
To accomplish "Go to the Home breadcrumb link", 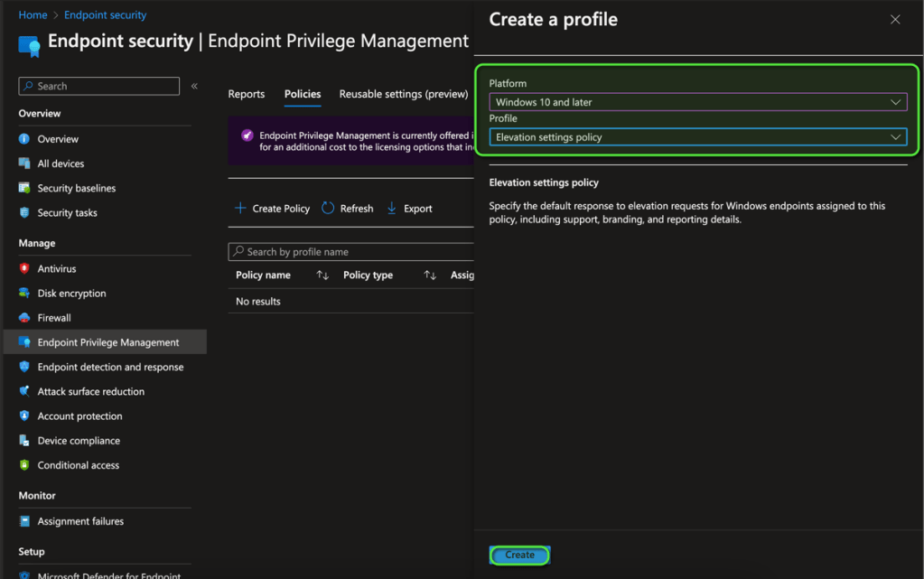I will click(33, 15).
